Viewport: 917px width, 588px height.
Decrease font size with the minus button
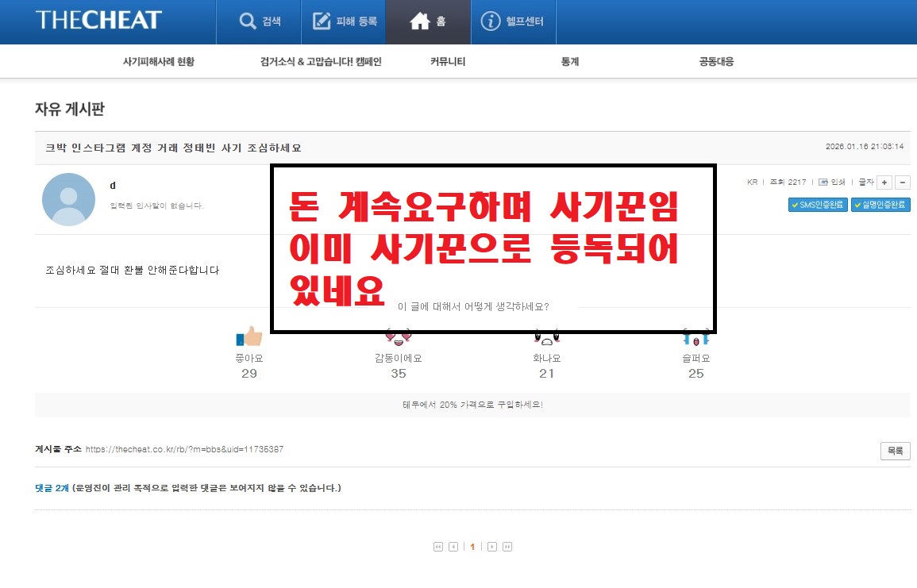[x=902, y=183]
